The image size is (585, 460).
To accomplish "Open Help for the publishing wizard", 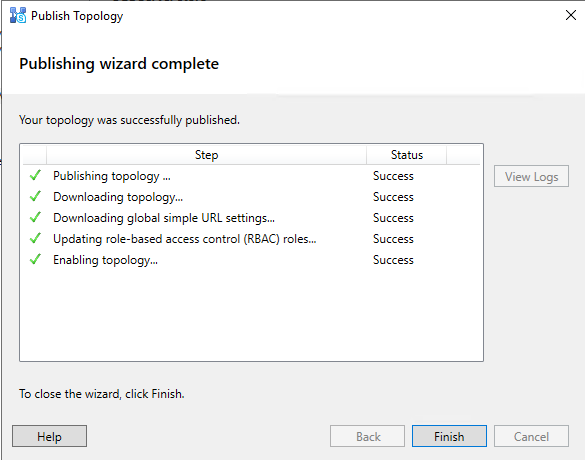I will 49,436.
